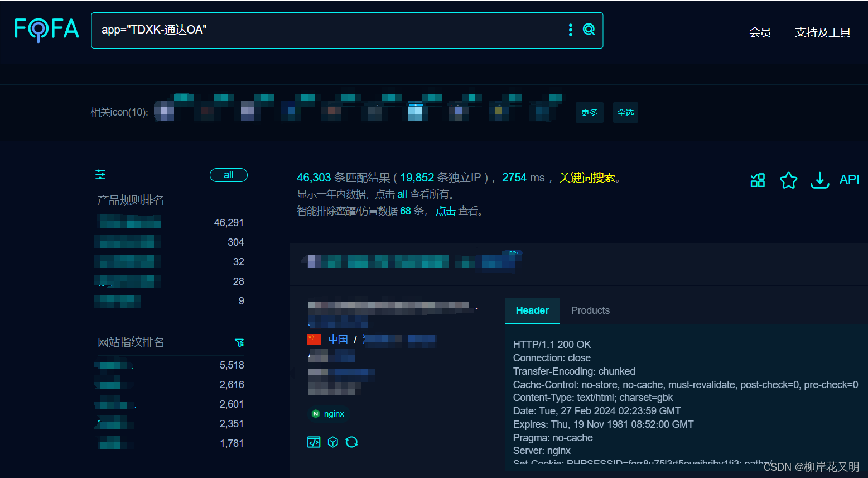The height and width of the screenshot is (478, 868).
Task: Click the HTTP/1.1 200 OK header line
Action: pyautogui.click(x=552, y=345)
